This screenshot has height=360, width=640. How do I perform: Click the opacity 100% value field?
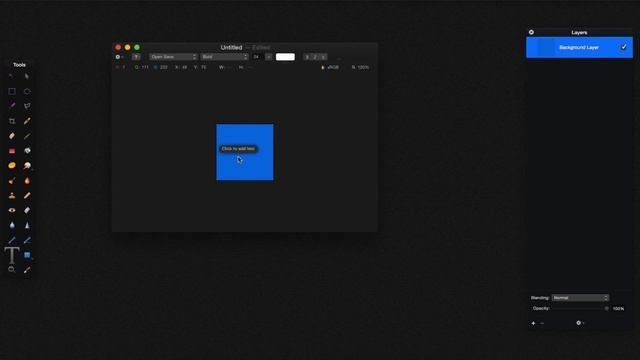tap(618, 309)
